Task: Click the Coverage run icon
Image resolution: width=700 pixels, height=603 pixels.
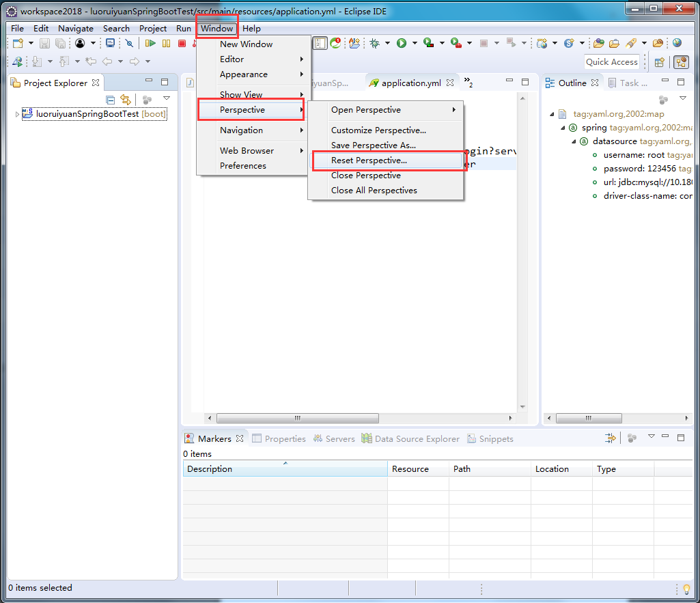Action: 429,43
